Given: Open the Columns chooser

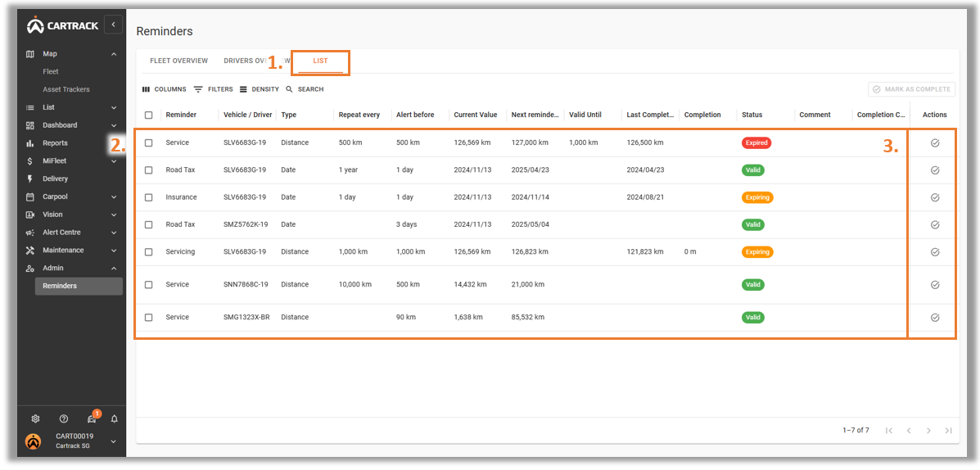Looking at the screenshot, I should coord(165,89).
